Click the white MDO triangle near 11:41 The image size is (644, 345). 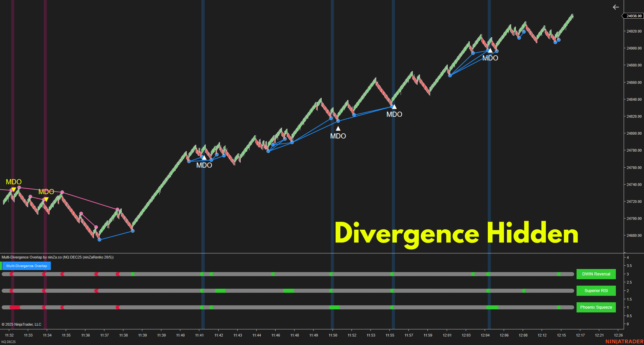[204, 157]
